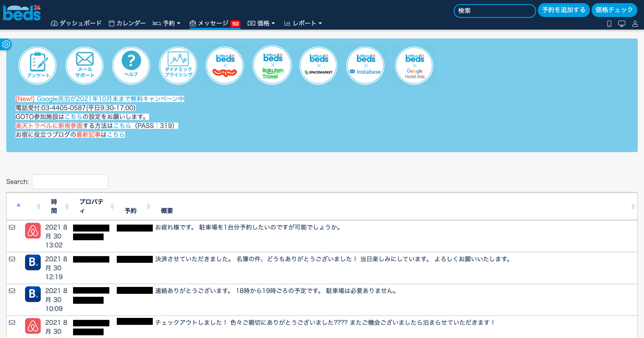The height and width of the screenshot is (338, 644).
Task: Open ダイナミックプライシング dynamic pricing icon
Action: click(178, 66)
